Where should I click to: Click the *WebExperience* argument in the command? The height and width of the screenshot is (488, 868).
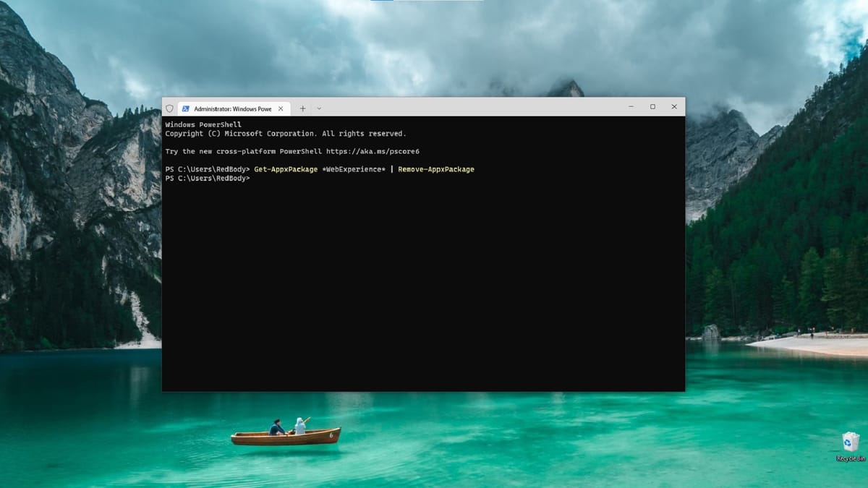point(354,169)
